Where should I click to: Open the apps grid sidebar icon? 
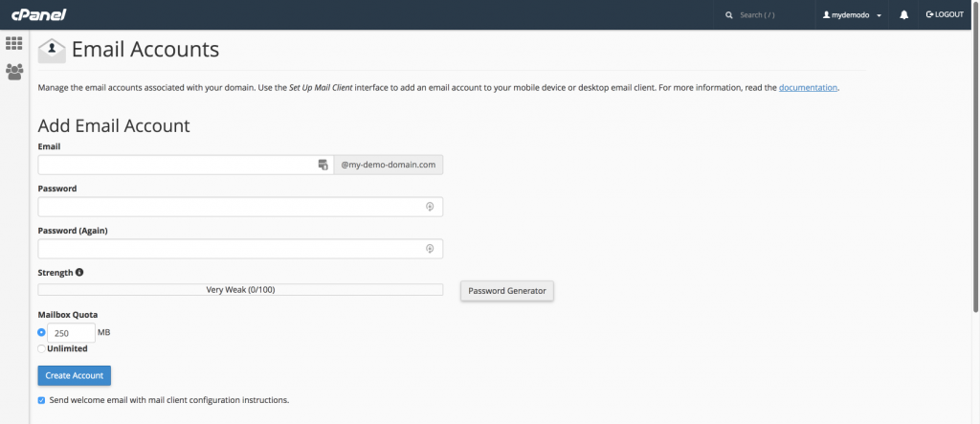(14, 43)
